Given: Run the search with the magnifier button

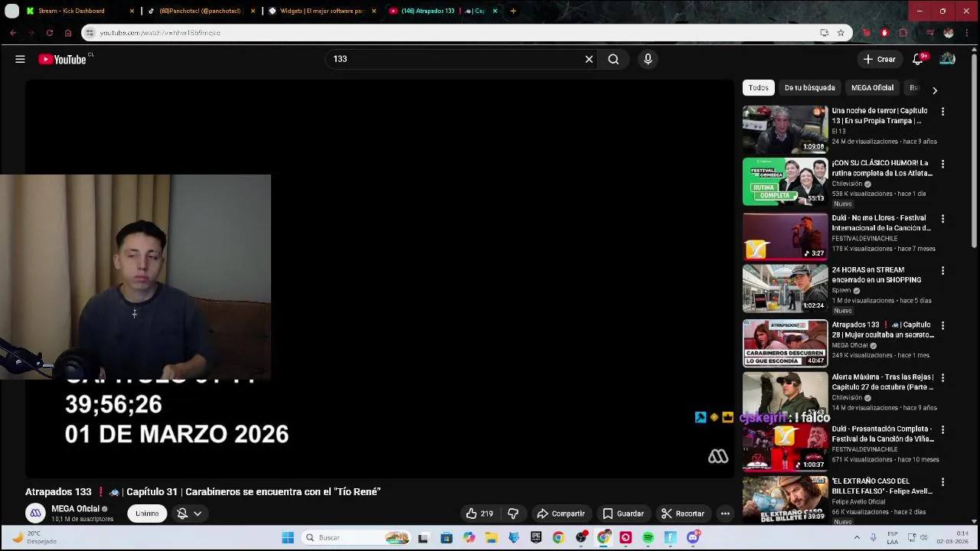Looking at the screenshot, I should (x=613, y=59).
